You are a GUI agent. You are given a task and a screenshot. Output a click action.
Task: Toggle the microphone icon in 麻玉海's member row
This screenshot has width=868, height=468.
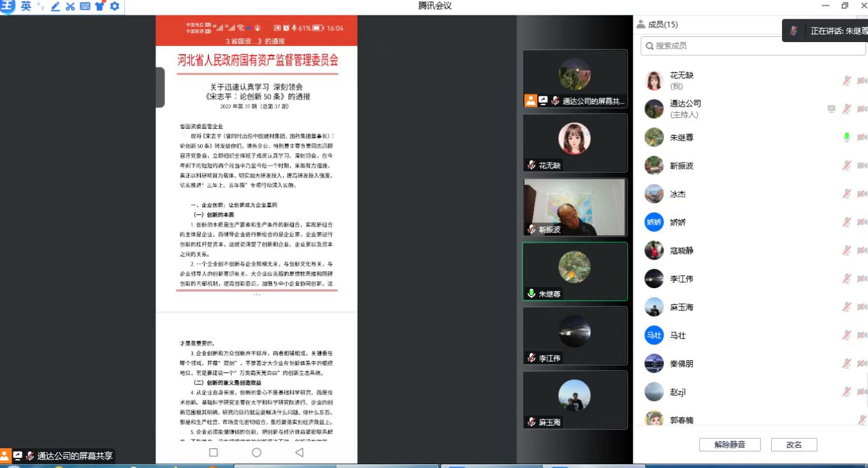coord(846,307)
